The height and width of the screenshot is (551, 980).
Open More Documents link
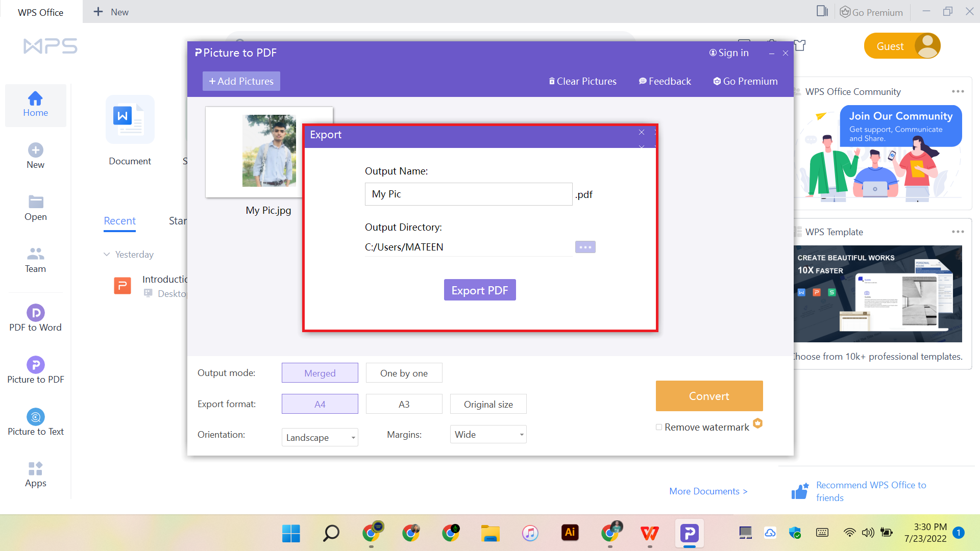point(708,491)
